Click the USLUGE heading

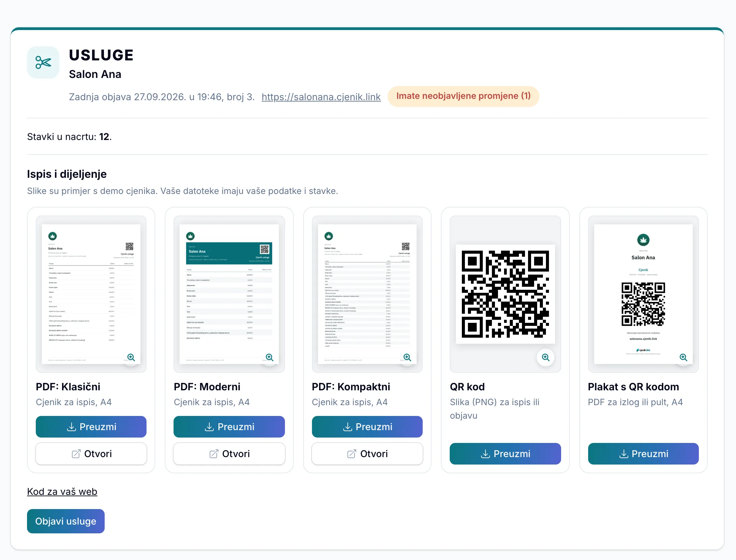pos(101,55)
